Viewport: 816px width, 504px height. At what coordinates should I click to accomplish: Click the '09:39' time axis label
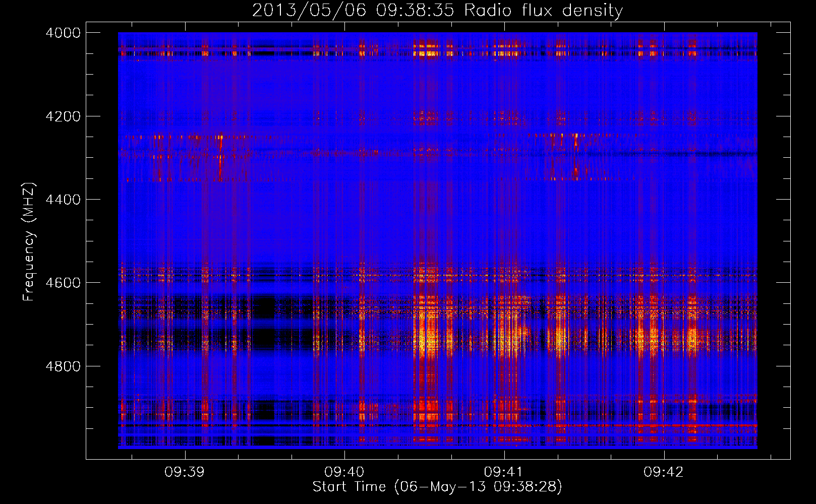point(185,472)
